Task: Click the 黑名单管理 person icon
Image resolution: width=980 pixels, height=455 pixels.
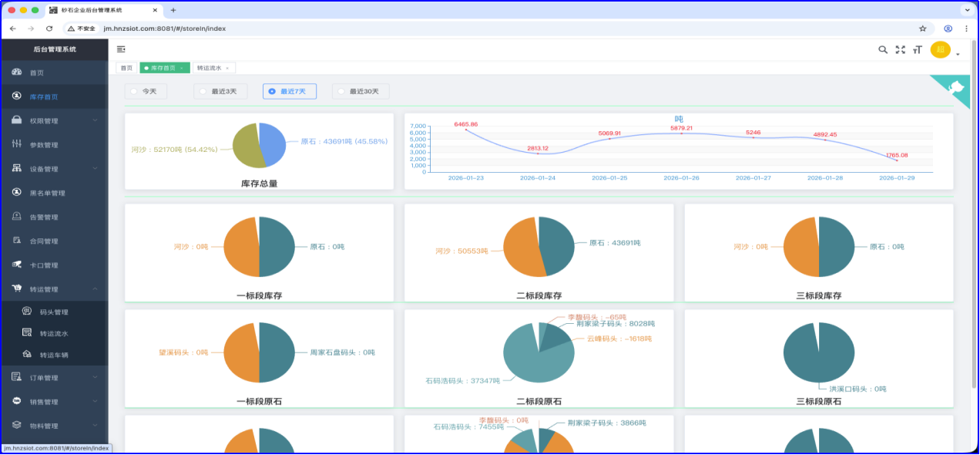Action: (17, 192)
